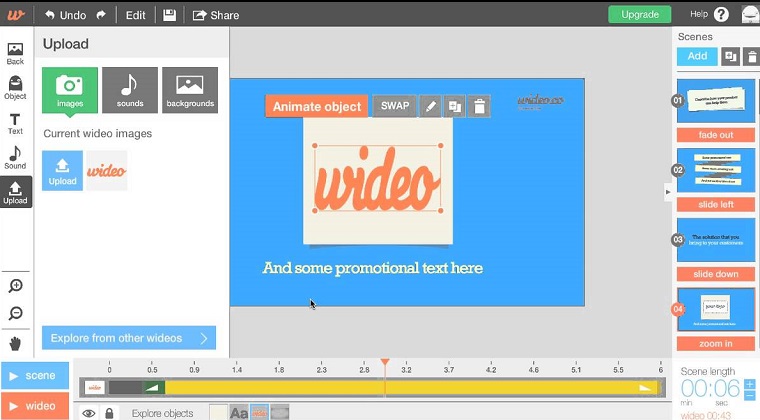Open the zoom in transition

click(716, 343)
